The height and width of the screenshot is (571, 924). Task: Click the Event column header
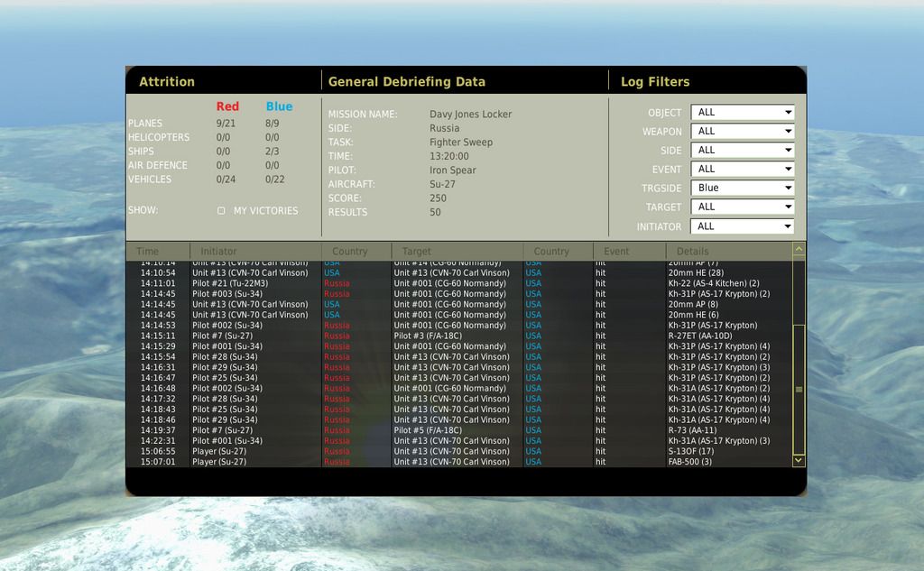tap(617, 252)
